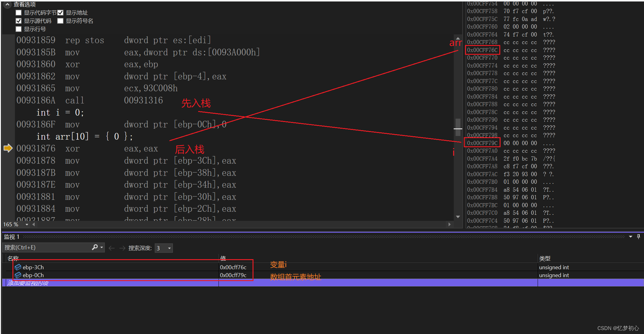Uncheck the 显示地址 checkbox
The image size is (644, 334).
(60, 13)
